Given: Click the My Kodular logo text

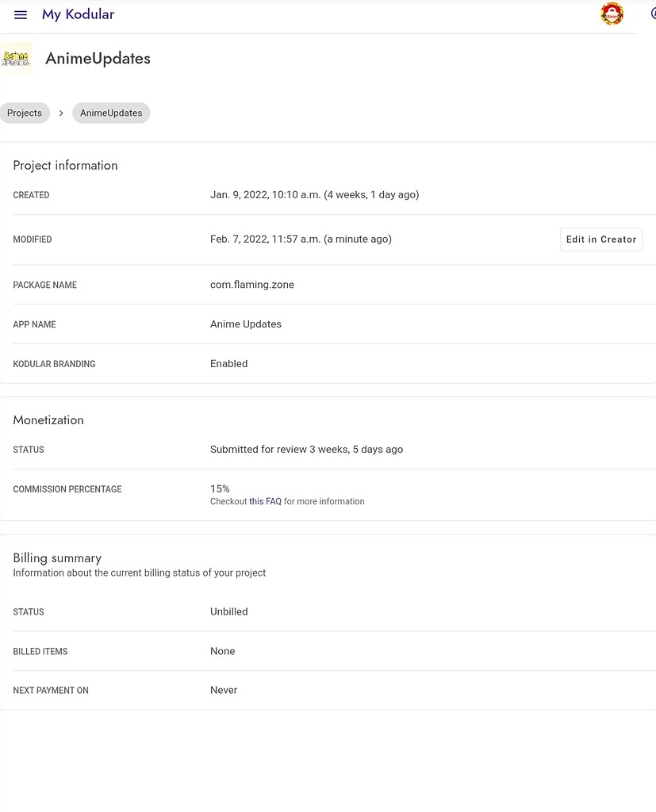Looking at the screenshot, I should pyautogui.click(x=78, y=14).
